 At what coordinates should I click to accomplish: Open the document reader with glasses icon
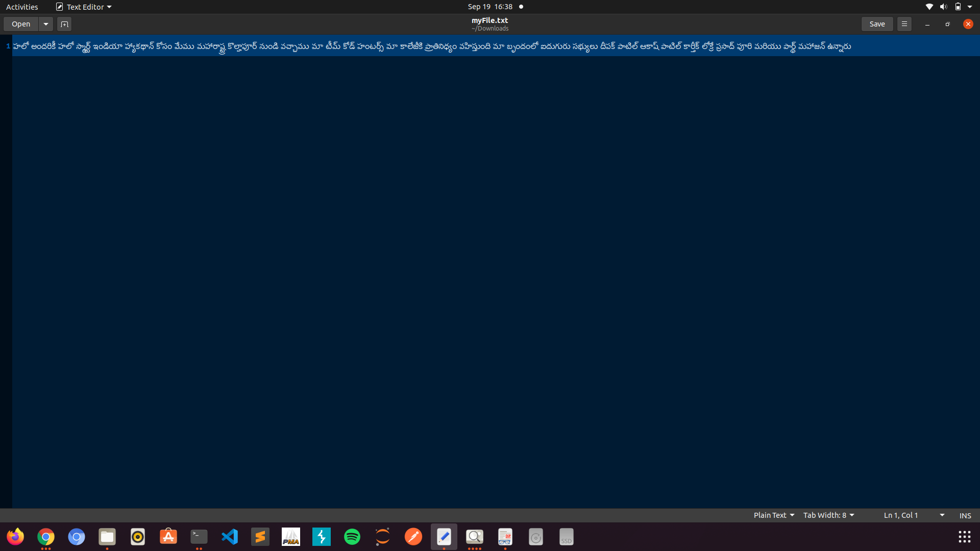click(x=505, y=537)
